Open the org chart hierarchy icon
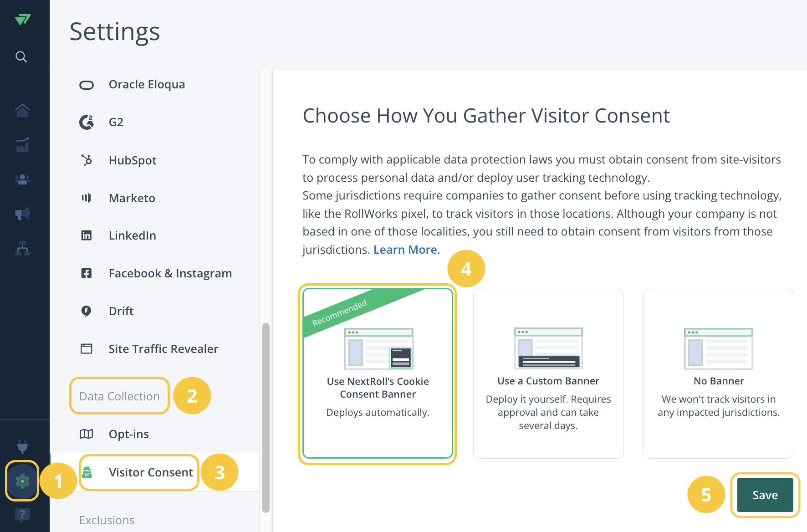 click(x=22, y=248)
